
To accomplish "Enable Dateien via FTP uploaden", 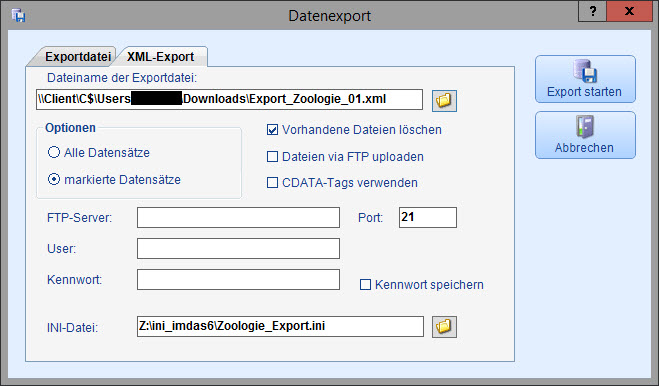I will click(x=272, y=157).
